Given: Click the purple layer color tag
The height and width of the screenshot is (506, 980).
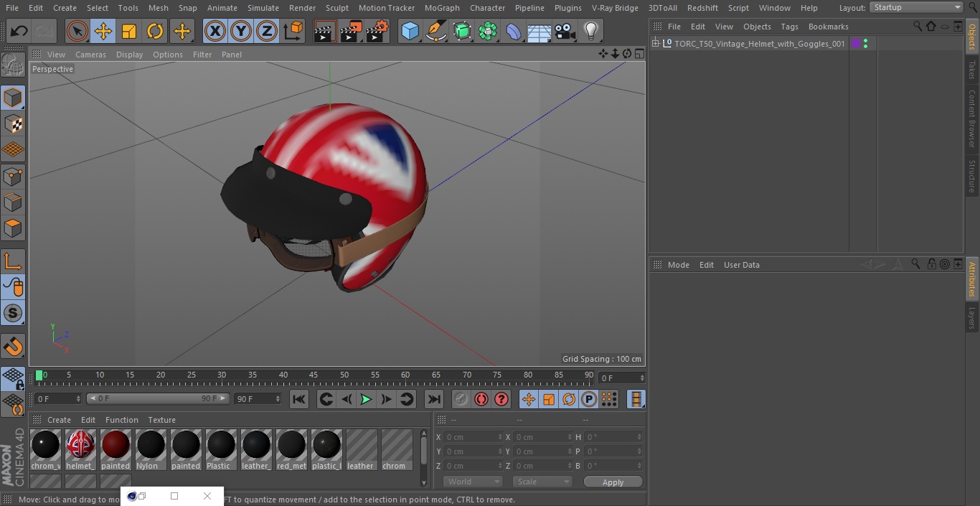Looking at the screenshot, I should click(855, 44).
